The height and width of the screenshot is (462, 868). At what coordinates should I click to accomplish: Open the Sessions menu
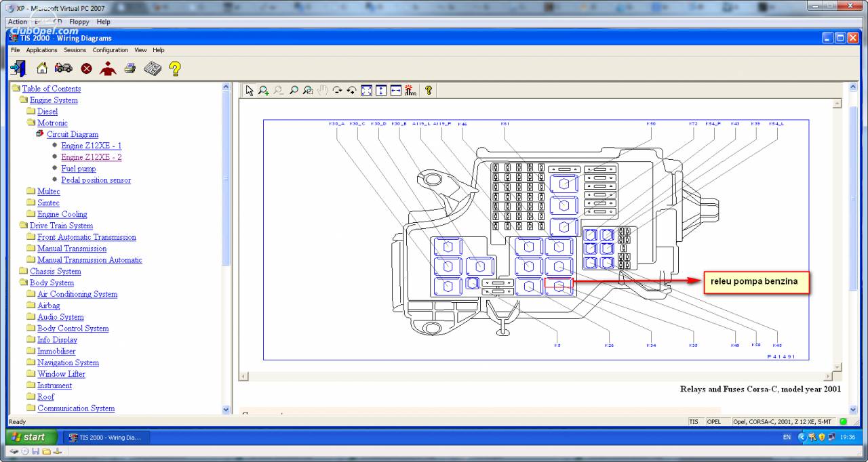(75, 50)
